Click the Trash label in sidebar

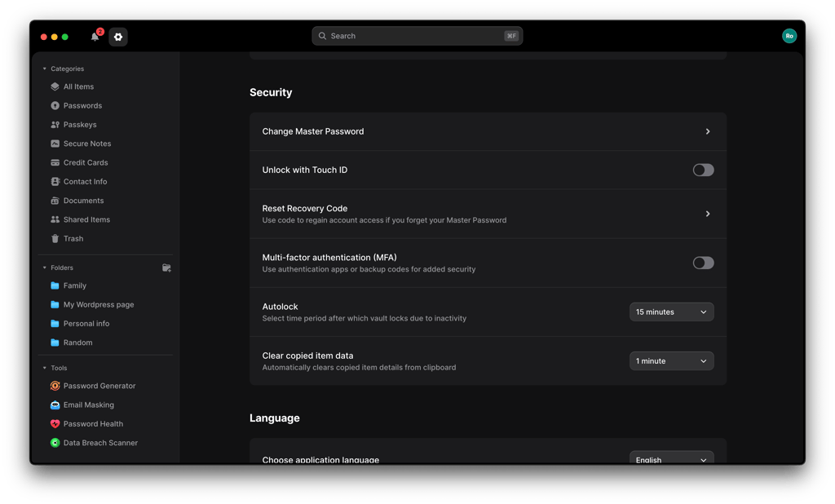(x=73, y=239)
